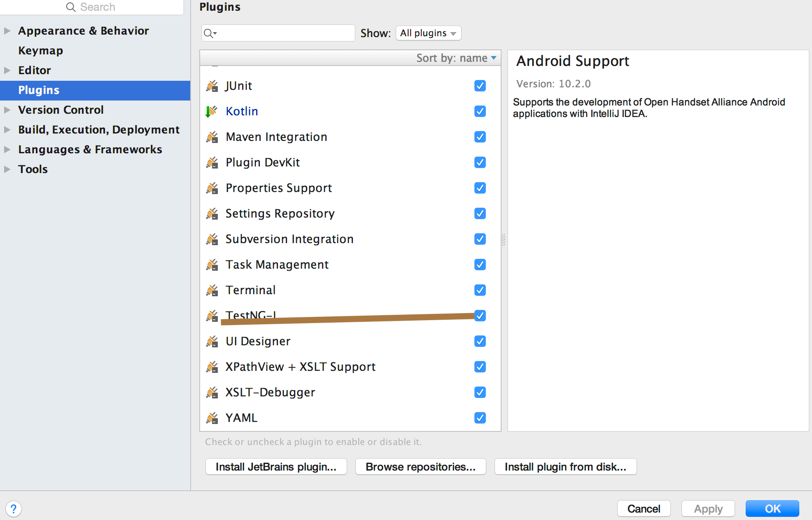812x520 pixels.
Task: Uncheck Properties Support plugin
Action: coord(480,188)
